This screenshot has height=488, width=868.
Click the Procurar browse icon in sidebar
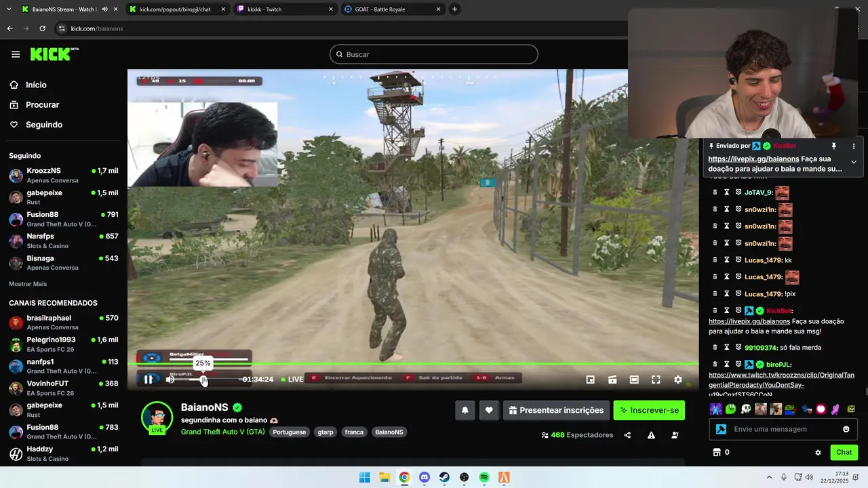[14, 104]
